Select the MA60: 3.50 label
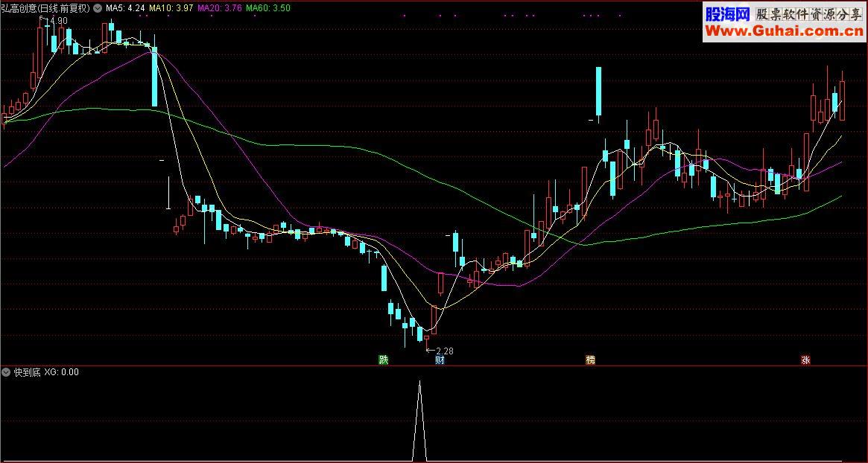This screenshot has width=868, height=463. pyautogui.click(x=268, y=8)
